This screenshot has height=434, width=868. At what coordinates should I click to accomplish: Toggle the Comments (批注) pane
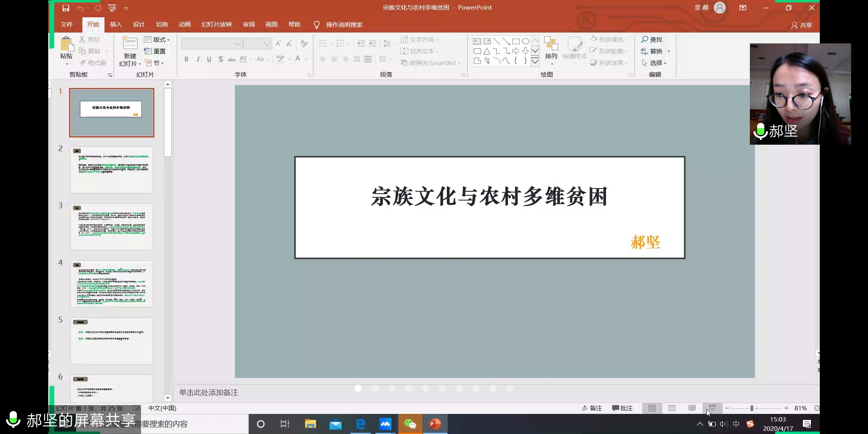tap(622, 408)
